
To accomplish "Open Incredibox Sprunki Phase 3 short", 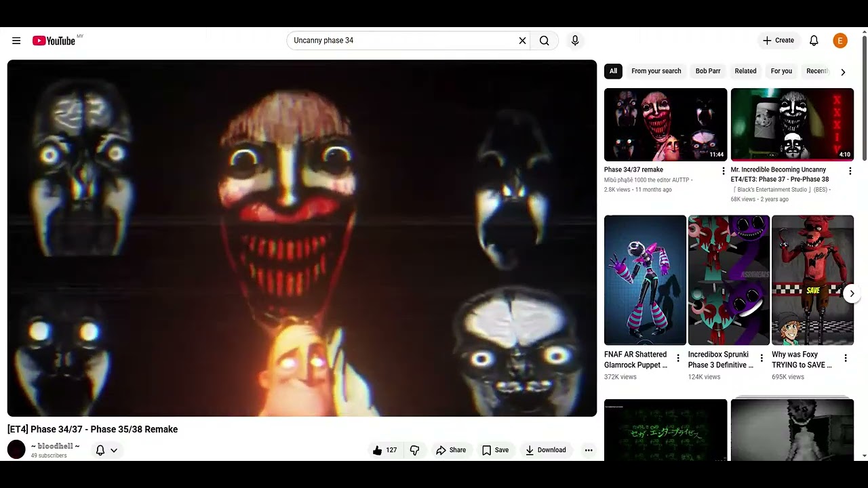I will click(x=729, y=280).
